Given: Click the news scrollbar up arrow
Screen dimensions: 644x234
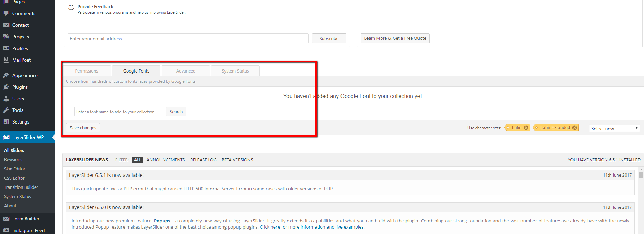Looking at the screenshot, I should pos(641,169).
